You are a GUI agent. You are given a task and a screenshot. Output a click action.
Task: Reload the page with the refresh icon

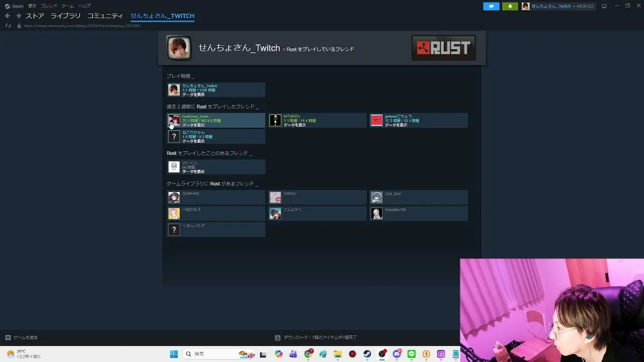point(8,26)
